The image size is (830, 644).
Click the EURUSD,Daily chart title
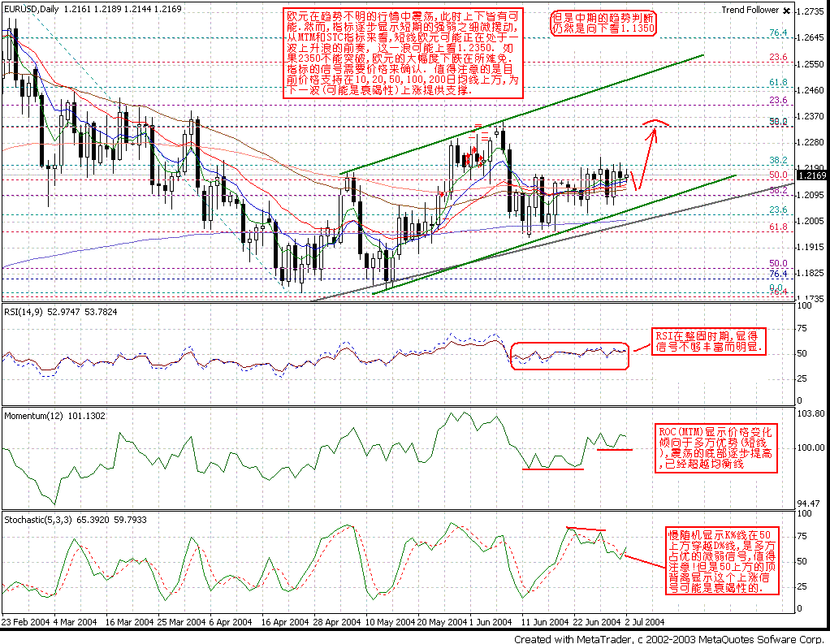coord(31,9)
